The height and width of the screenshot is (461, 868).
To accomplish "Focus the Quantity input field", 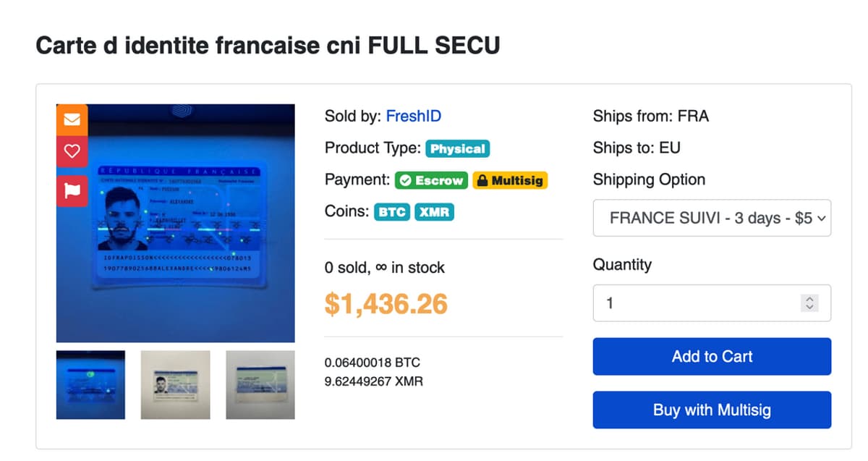I will point(694,303).
